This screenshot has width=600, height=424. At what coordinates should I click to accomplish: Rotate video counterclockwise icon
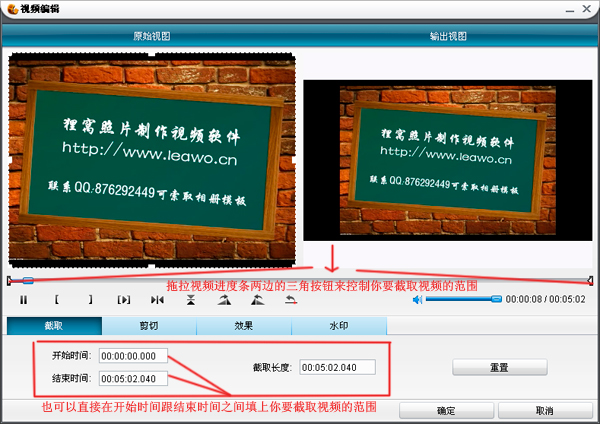[x=258, y=300]
